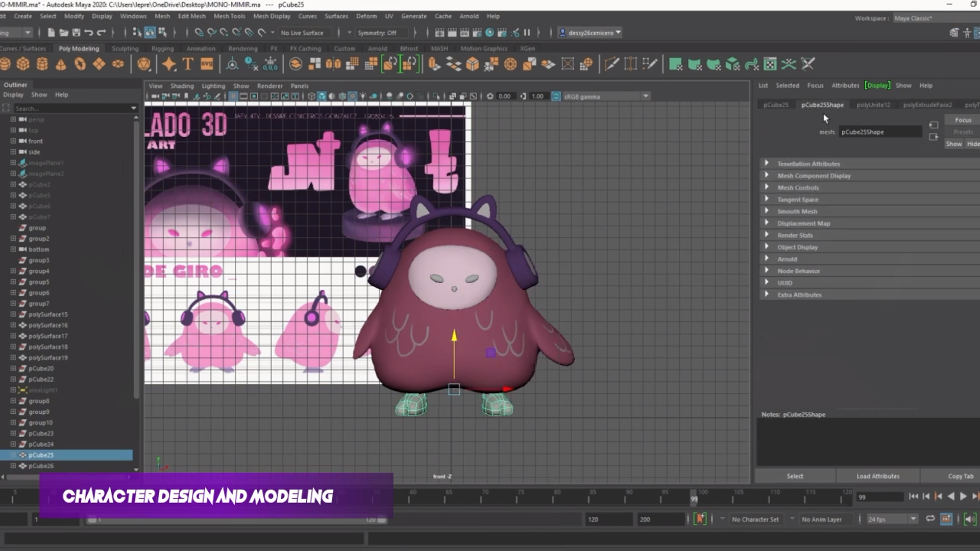Viewport: 980px width, 551px height.
Task: Click the SVG import shelf icon
Action: (207, 64)
